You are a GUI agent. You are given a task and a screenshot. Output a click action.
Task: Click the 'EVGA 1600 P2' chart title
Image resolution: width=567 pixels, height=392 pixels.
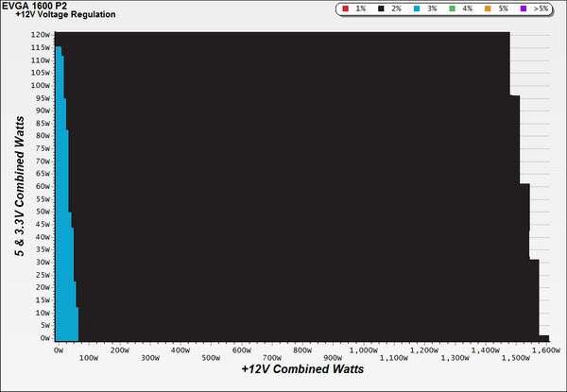(x=34, y=7)
